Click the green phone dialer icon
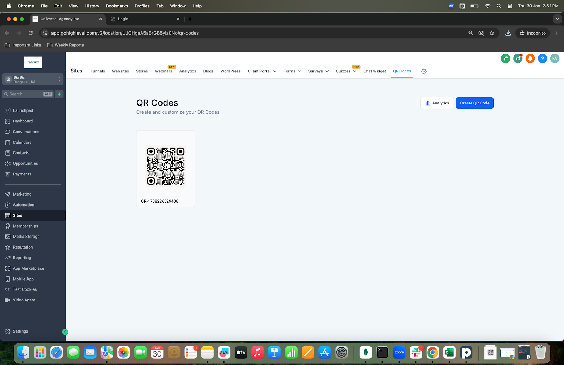Viewport: 564px width, 365px height. tap(505, 58)
